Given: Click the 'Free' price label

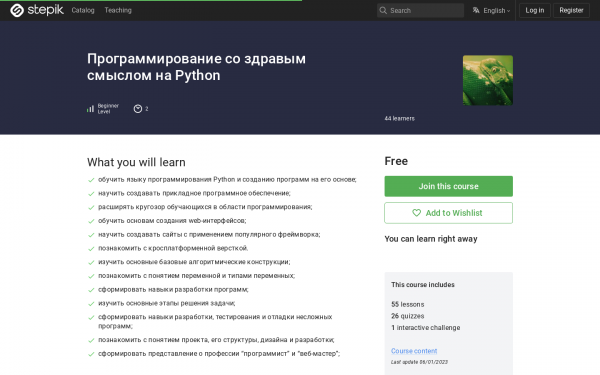Looking at the screenshot, I should click(x=396, y=161).
